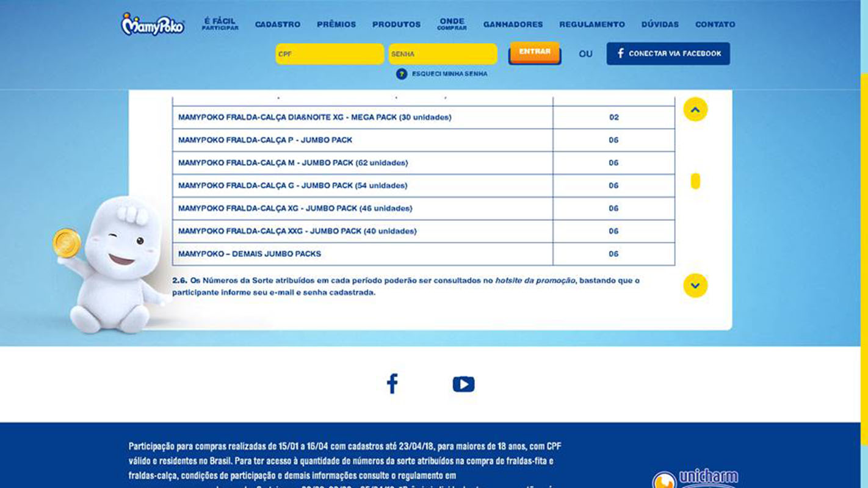Select the Demais Jumbo Packs row
Image resolution: width=868 pixels, height=488 pixels.
(x=424, y=254)
